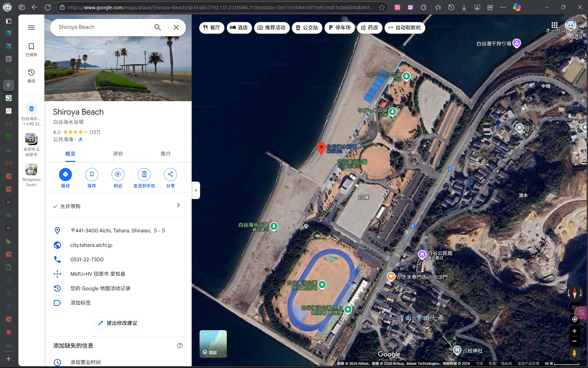Screen dimensions: 588x368
Task: Open recent item 丰桥市 & 田原市
Action: [x=31, y=145]
